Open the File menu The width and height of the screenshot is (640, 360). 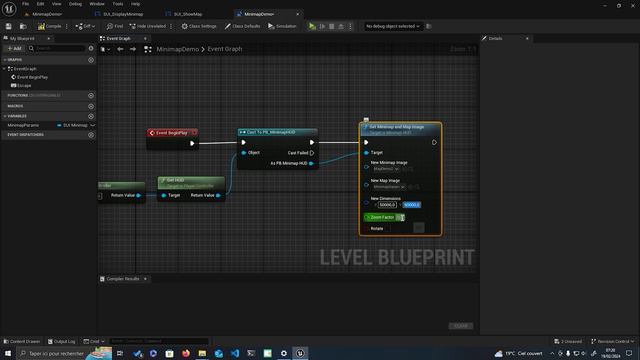pos(25,4)
